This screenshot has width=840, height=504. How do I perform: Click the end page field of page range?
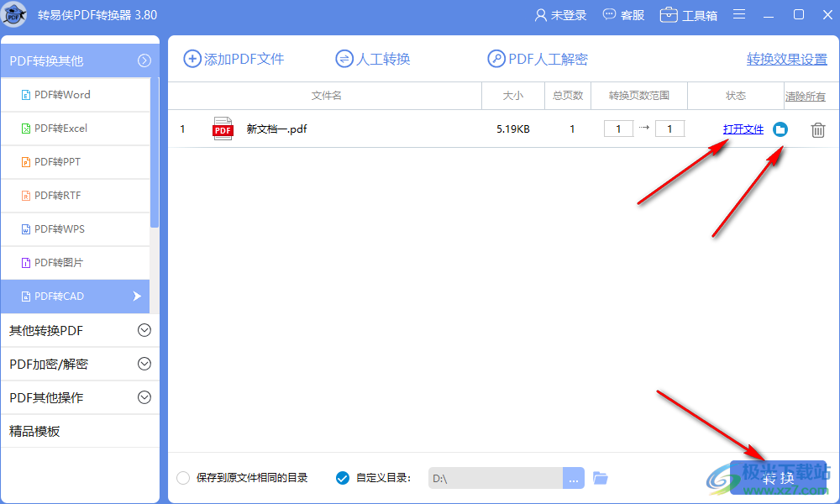point(669,129)
